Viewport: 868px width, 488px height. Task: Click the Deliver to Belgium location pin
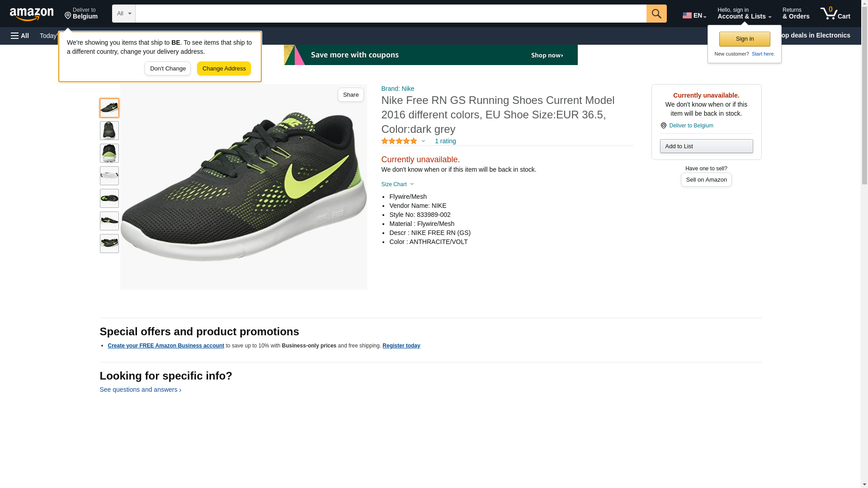[663, 126]
